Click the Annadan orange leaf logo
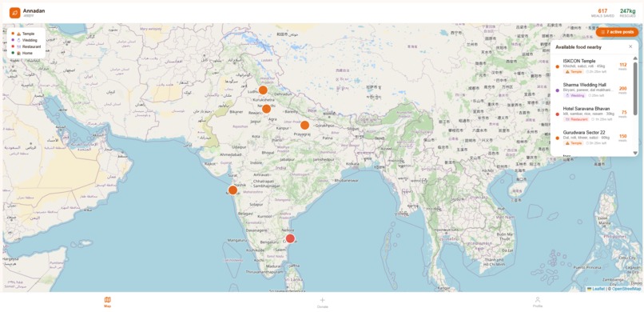The image size is (644, 312). coord(15,13)
